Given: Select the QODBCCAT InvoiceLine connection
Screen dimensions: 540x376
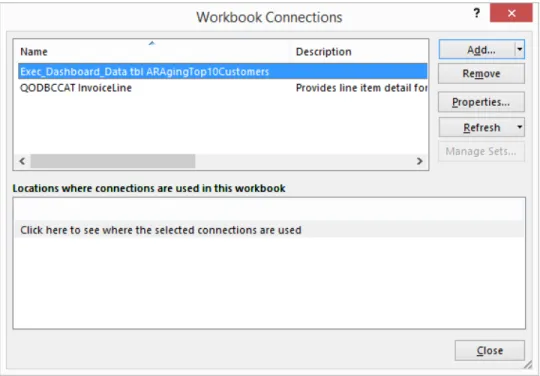Looking at the screenshot, I should pyautogui.click(x=222, y=88).
